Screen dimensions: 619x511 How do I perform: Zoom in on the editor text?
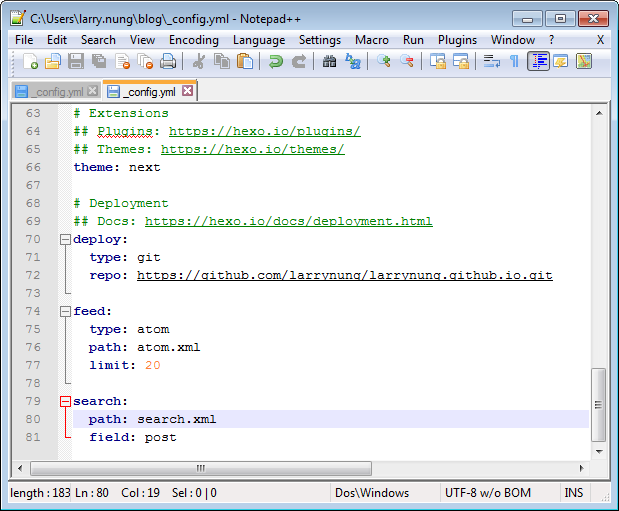click(383, 61)
